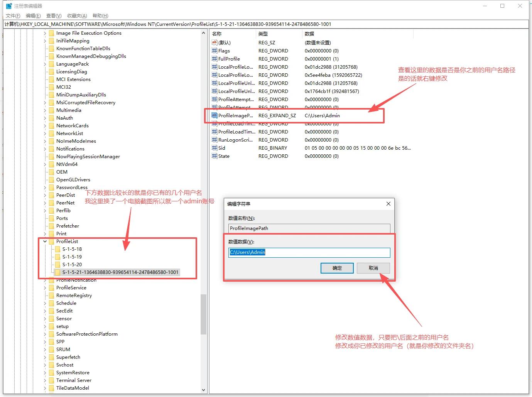Expand the Print tree node
This screenshot has height=397, width=532.
click(x=45, y=234)
